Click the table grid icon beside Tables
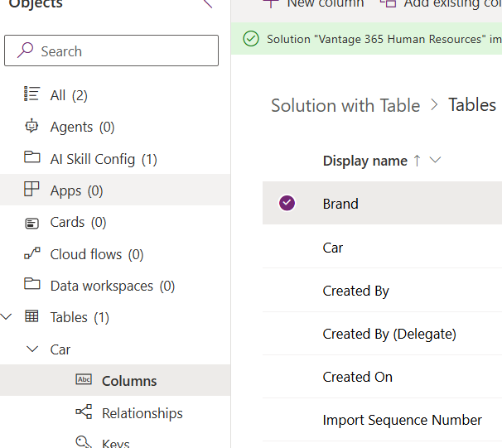The height and width of the screenshot is (448, 502). pos(31,316)
